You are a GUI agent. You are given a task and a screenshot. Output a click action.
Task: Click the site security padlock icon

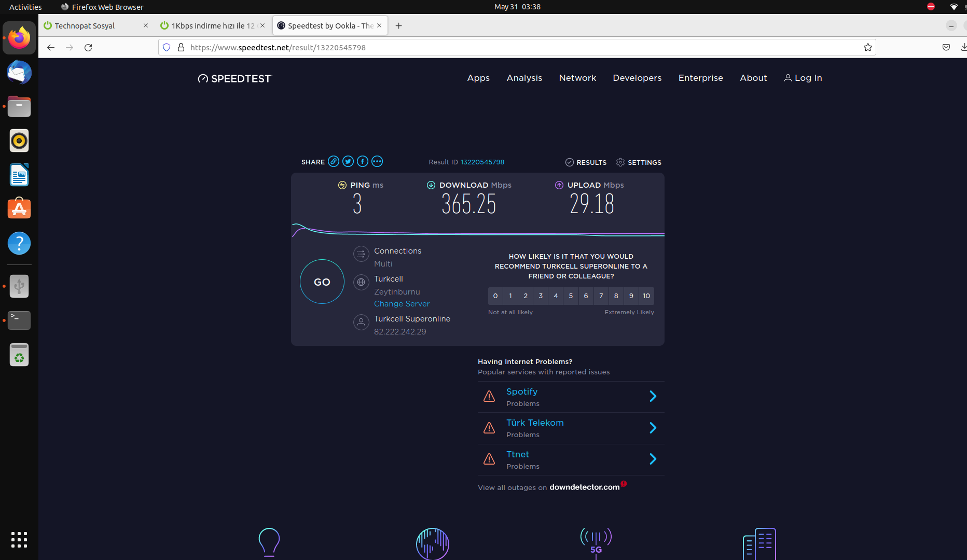pos(181,47)
